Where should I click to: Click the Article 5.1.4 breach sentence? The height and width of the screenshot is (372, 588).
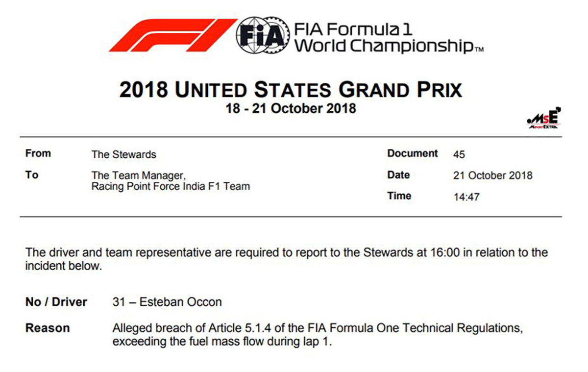tap(318, 335)
